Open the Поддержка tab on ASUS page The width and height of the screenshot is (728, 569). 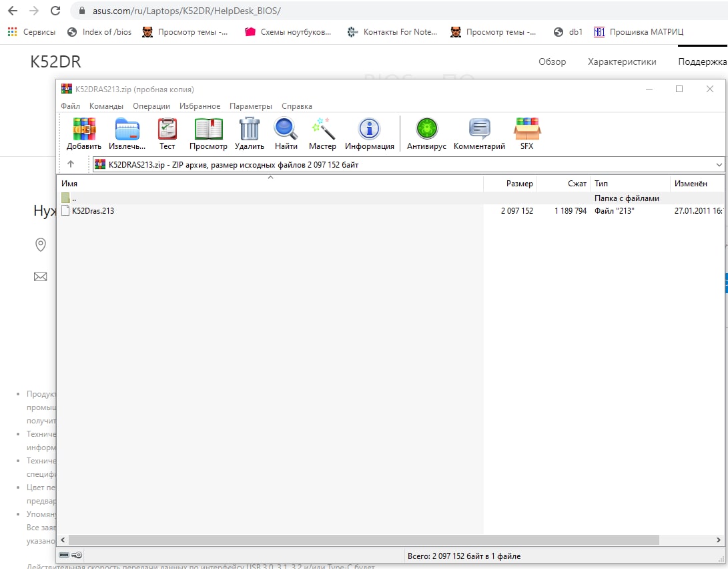point(703,62)
